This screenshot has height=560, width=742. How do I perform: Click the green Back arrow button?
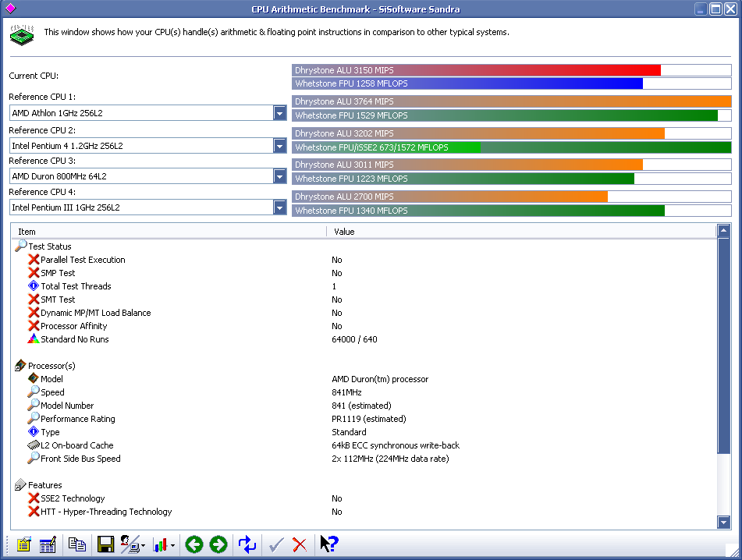click(x=193, y=544)
